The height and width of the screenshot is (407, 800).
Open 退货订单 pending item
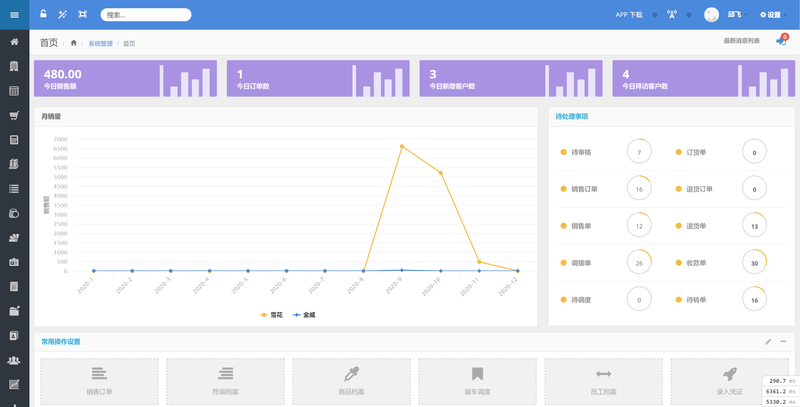[x=699, y=189]
